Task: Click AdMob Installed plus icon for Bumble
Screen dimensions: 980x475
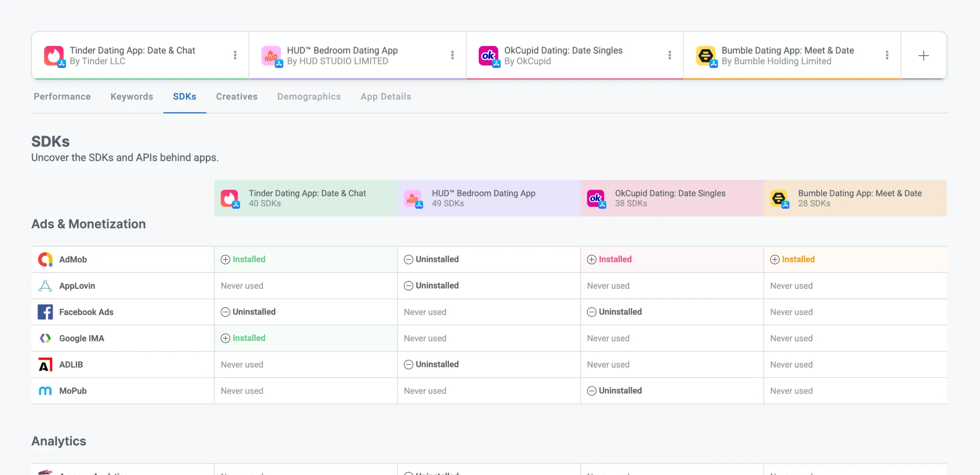Action: 775,260
